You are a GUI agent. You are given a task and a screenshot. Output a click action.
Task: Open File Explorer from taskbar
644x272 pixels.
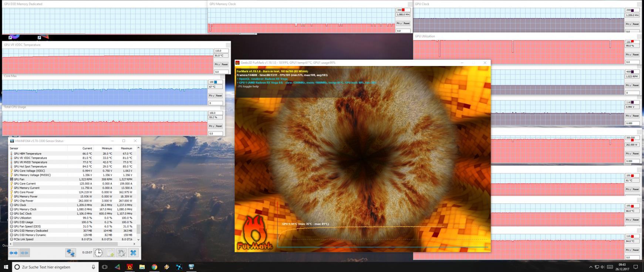point(142,267)
